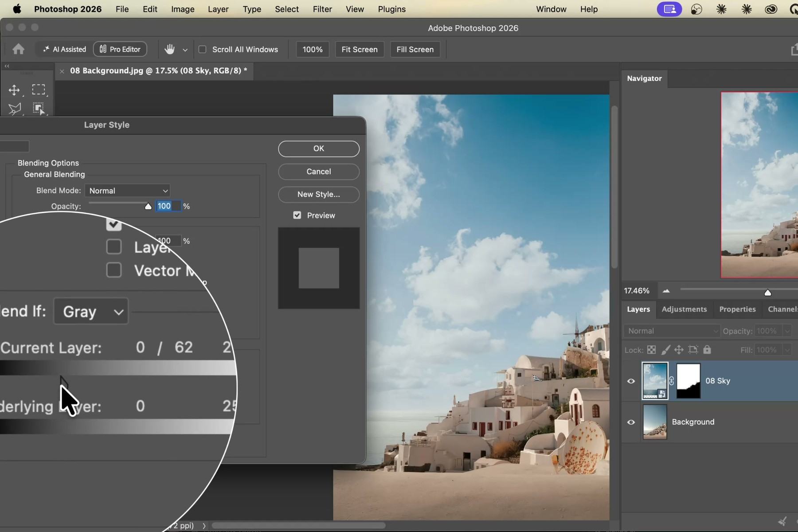
Task: Click the 08 Sky layer mask thumbnail
Action: click(x=688, y=381)
